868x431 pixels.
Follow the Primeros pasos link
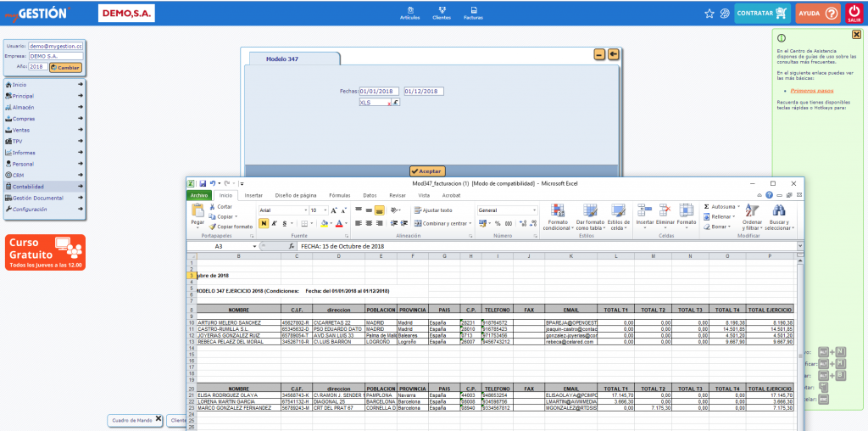(x=813, y=90)
